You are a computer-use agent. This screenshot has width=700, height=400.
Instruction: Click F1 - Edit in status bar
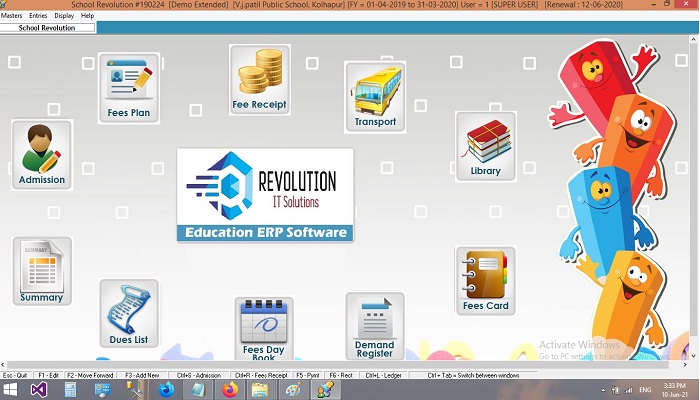(49, 375)
